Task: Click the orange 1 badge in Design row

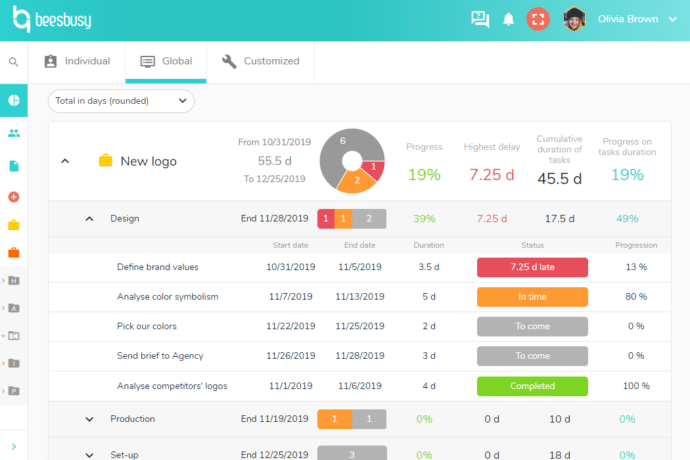Action: [x=343, y=219]
